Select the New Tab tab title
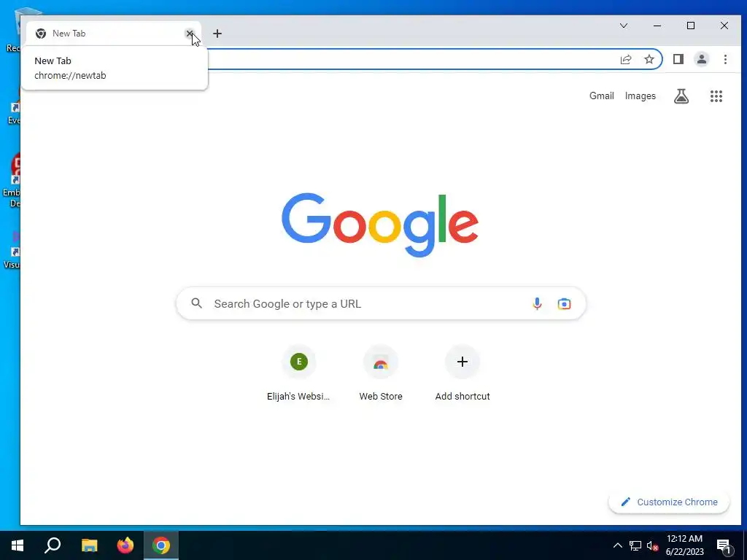Screen dimensions: 747x560 pyautogui.click(x=69, y=34)
